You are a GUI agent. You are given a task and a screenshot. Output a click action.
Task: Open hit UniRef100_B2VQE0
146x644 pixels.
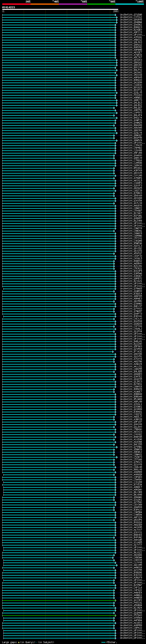point(131,30)
